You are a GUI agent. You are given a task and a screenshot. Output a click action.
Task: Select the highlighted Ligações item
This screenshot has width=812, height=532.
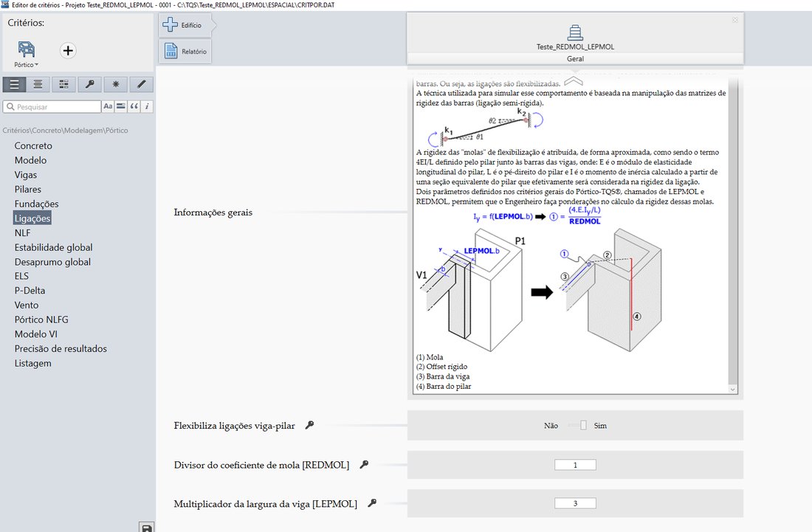[32, 218]
